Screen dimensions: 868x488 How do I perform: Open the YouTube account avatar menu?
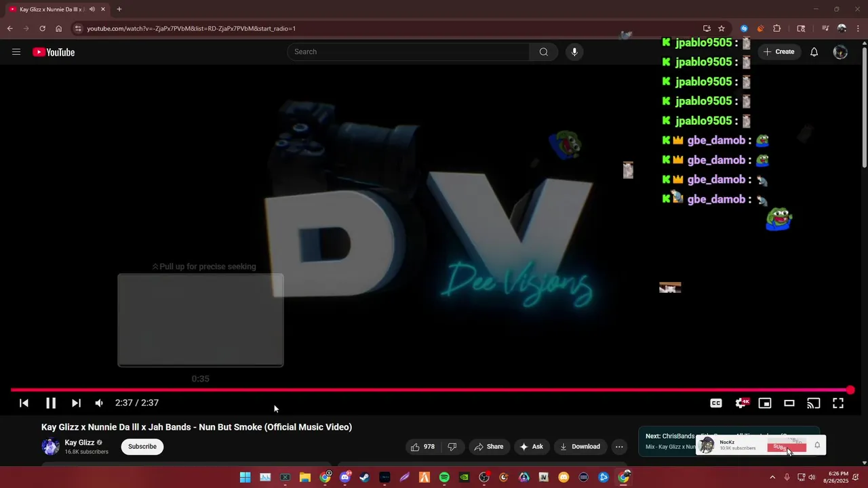pos(840,52)
